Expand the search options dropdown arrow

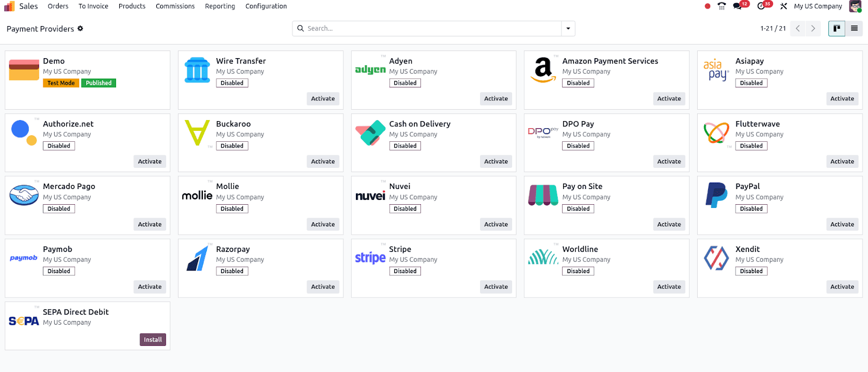tap(568, 28)
